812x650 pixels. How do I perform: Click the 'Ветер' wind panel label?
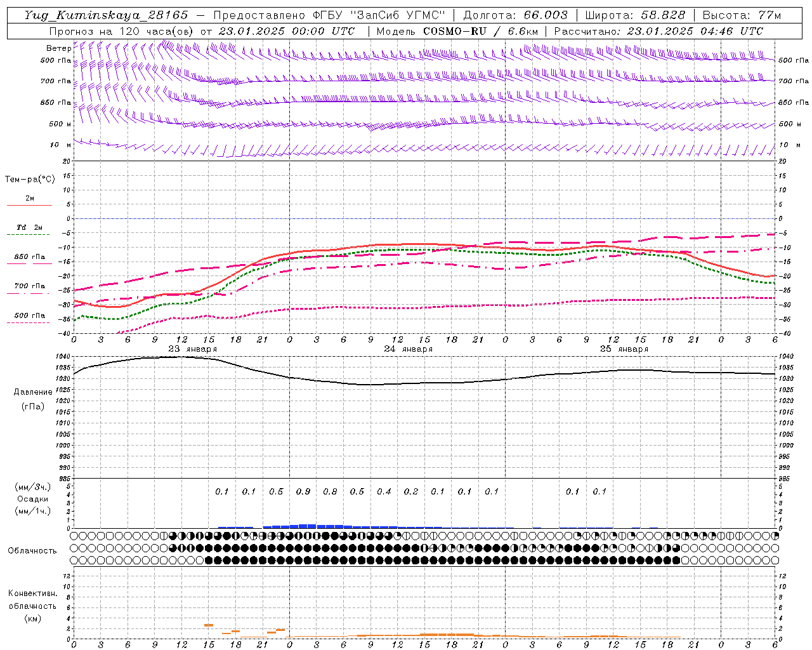tap(59, 48)
